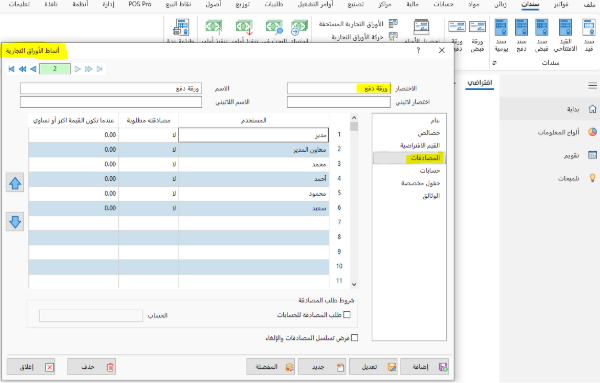Screen dimensions: 600x383
Task: Select حسابات section in dialog list
Action: [x=409, y=171]
